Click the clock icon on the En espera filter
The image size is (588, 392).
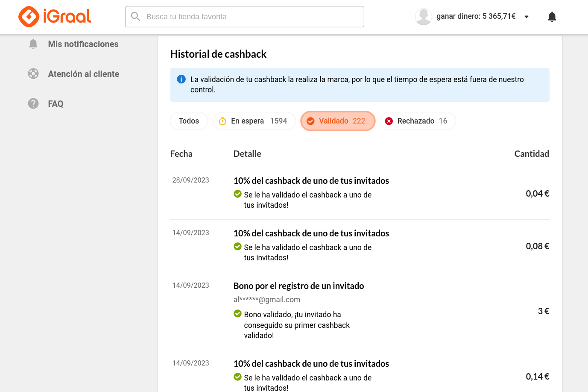(222, 121)
